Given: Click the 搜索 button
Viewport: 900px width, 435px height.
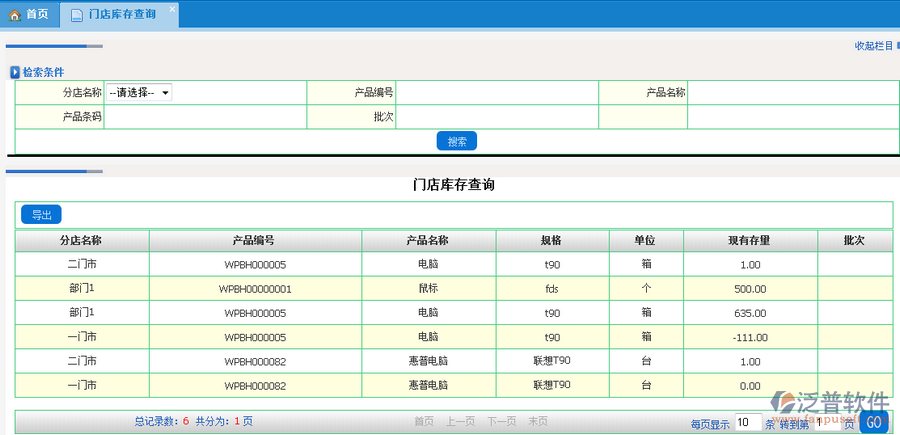Looking at the screenshot, I should pyautogui.click(x=457, y=142).
